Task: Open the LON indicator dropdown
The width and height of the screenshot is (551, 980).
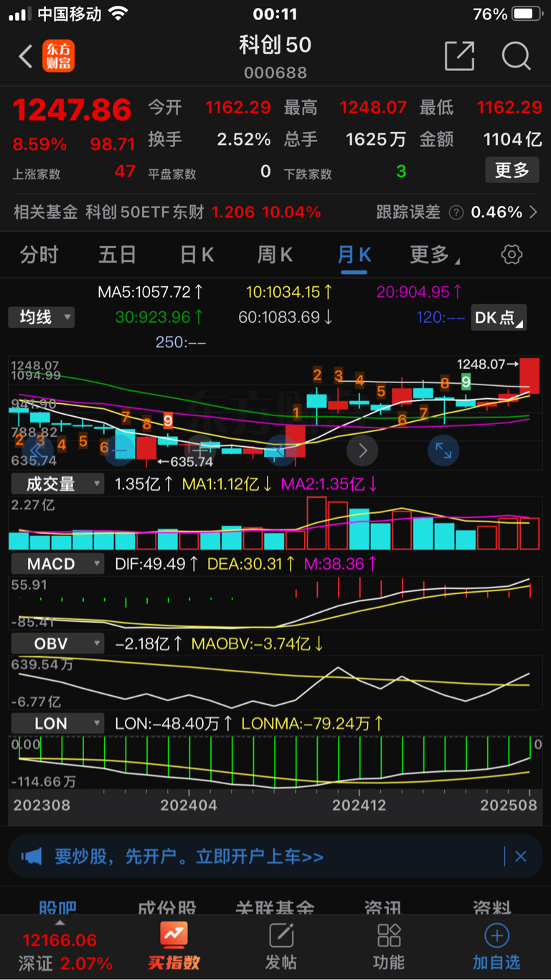Action: pyautogui.click(x=57, y=723)
